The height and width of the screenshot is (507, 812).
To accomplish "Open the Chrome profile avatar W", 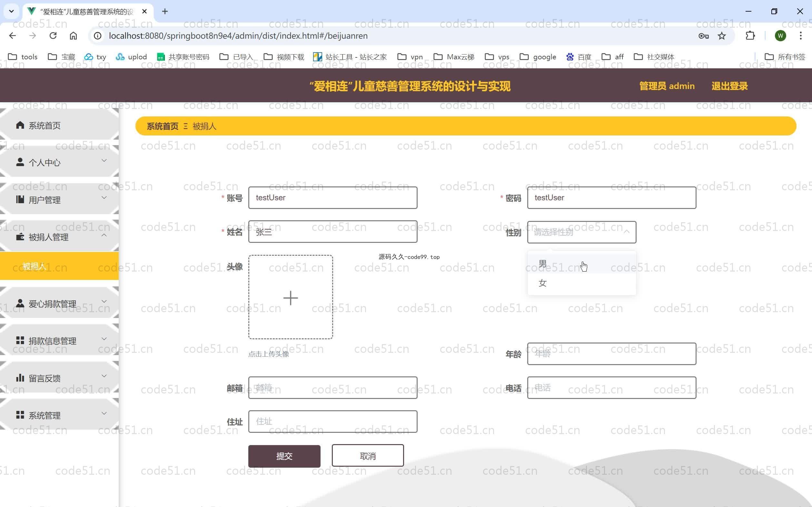I will (780, 35).
